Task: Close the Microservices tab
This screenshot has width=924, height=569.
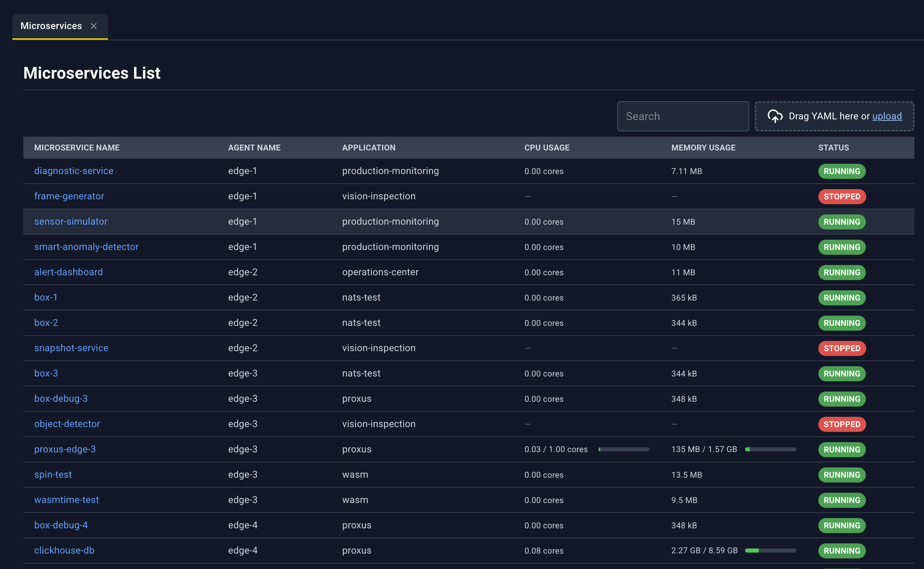Action: tap(94, 26)
